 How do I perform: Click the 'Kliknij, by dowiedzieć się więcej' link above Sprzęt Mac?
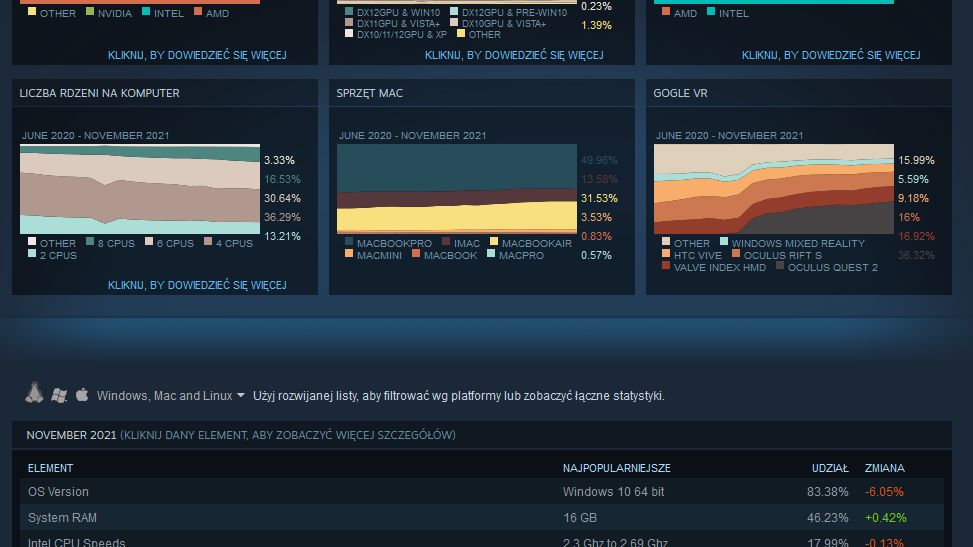point(514,55)
